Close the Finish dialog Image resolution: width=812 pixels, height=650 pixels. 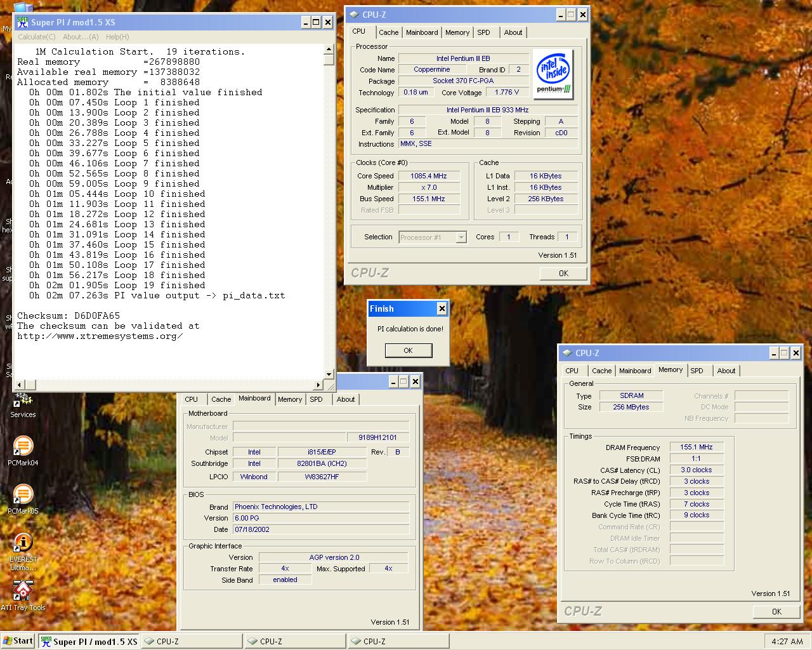tap(442, 308)
